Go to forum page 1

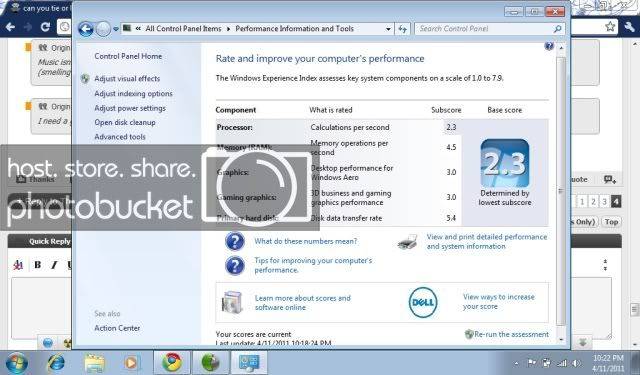coord(582,201)
